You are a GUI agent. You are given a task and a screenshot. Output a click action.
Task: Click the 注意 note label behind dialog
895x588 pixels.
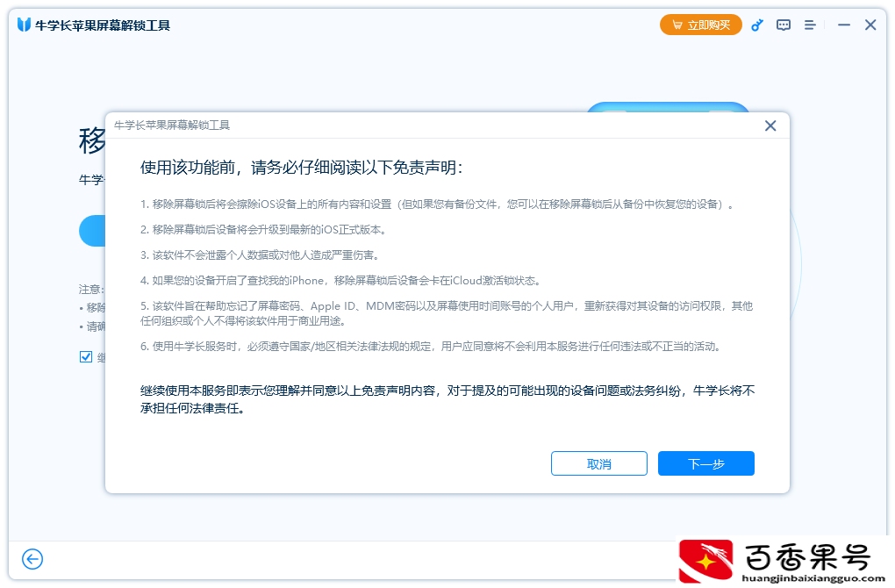pyautogui.click(x=91, y=290)
